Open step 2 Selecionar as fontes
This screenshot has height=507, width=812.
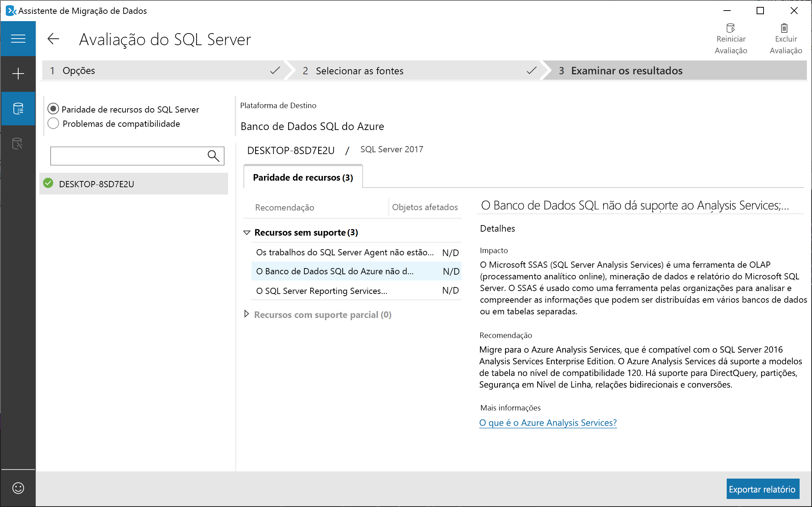[415, 71]
